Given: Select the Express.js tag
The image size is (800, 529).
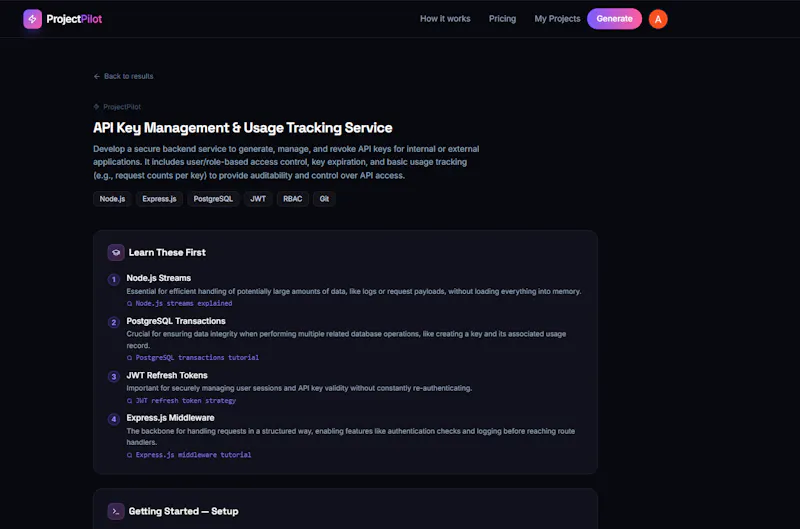Looking at the screenshot, I should tap(159, 199).
